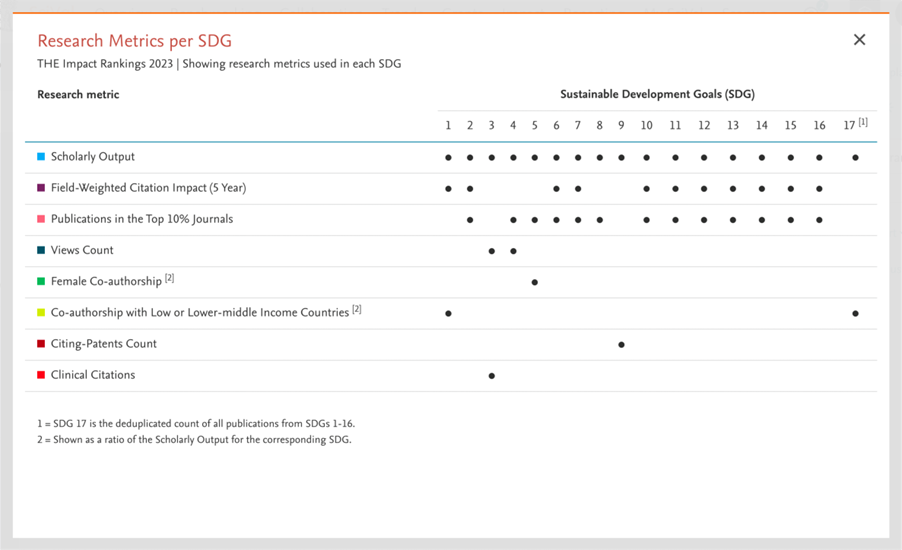902x550 pixels.
Task: Click SDG column header 17
Action: click(849, 125)
